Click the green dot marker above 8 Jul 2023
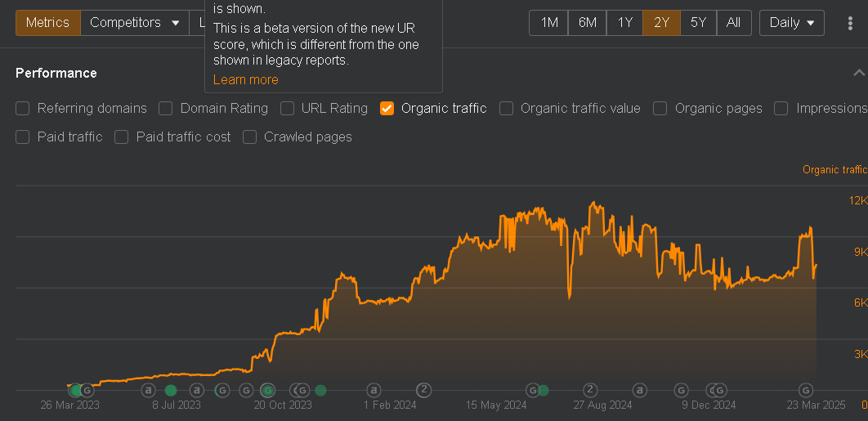 [171, 390]
